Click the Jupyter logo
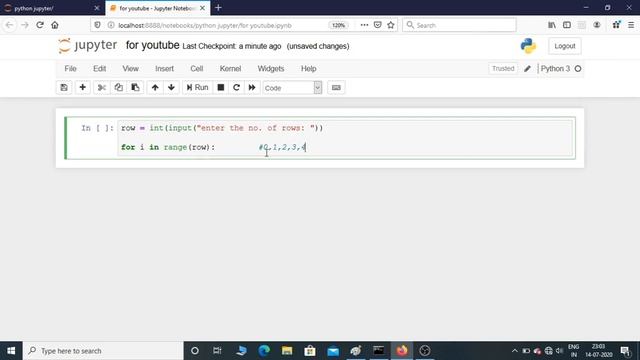 87,45
